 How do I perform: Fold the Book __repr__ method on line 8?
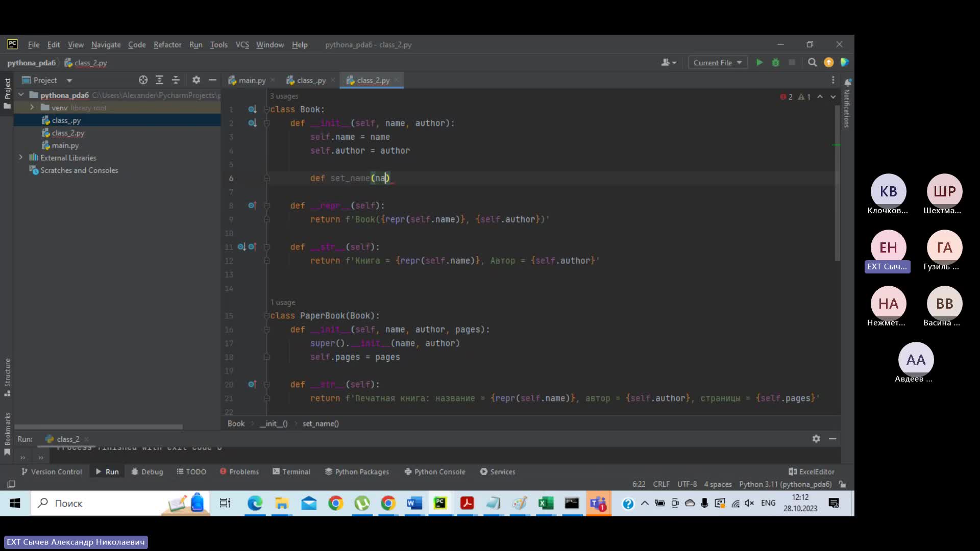266,206
